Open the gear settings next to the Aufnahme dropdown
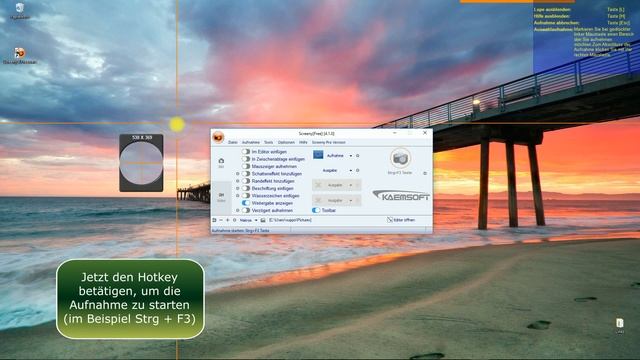Screen dimensions: 640x360 point(358,156)
